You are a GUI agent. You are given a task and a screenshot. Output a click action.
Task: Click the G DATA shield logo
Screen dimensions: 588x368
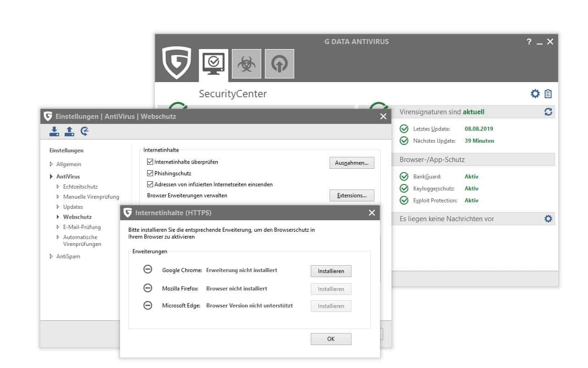coord(177,63)
